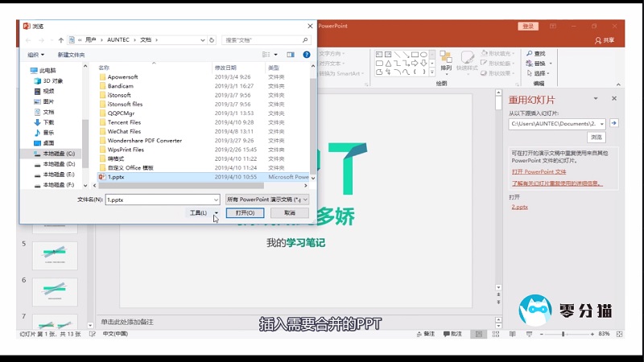Screen dimensions: 644x362
Task: Select the 1.pptx file in list
Action: tap(116, 177)
